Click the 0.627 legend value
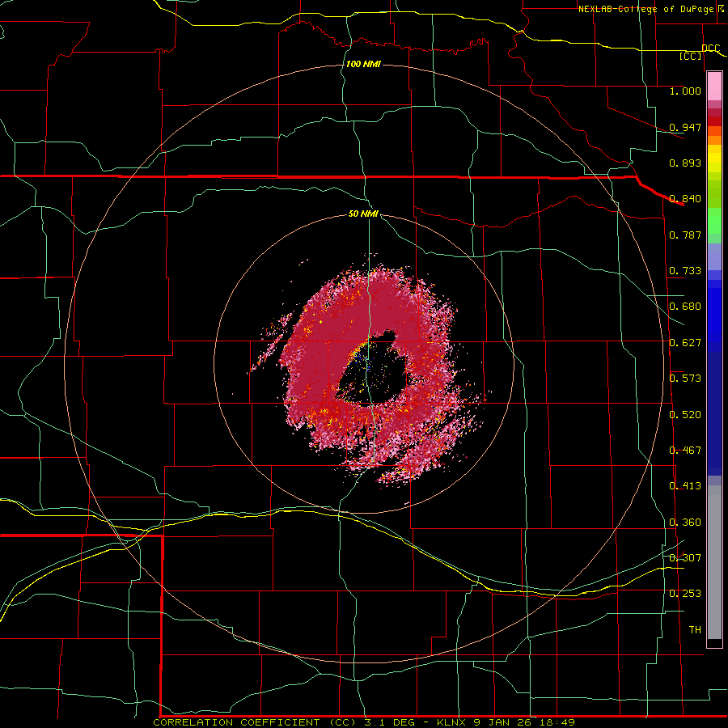This screenshot has width=728, height=728. click(x=685, y=343)
